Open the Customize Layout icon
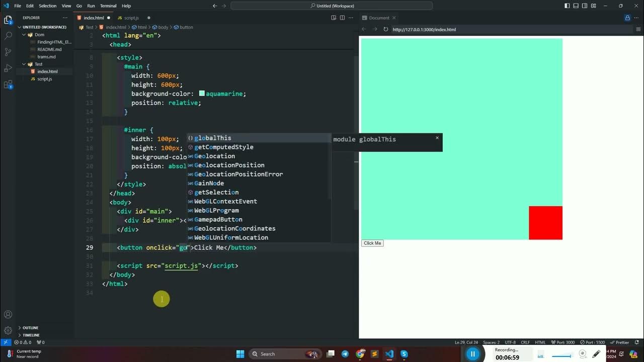Image resolution: width=644 pixels, height=362 pixels. point(593,6)
